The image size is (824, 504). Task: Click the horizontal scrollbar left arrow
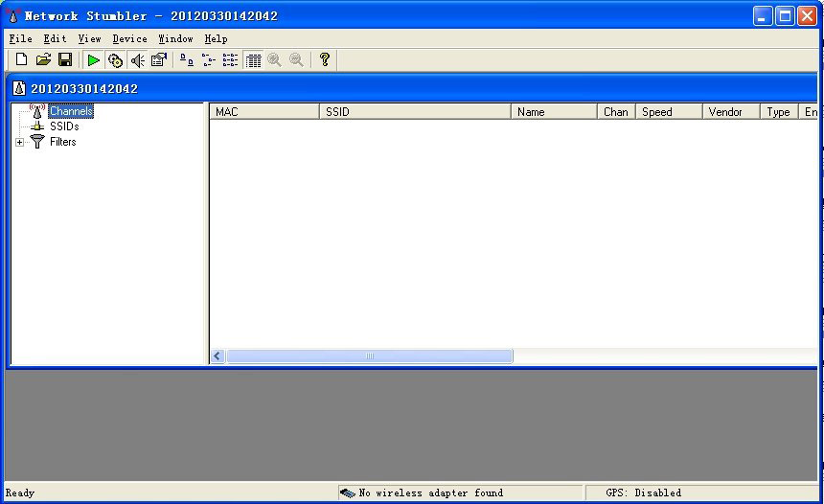[x=217, y=356]
